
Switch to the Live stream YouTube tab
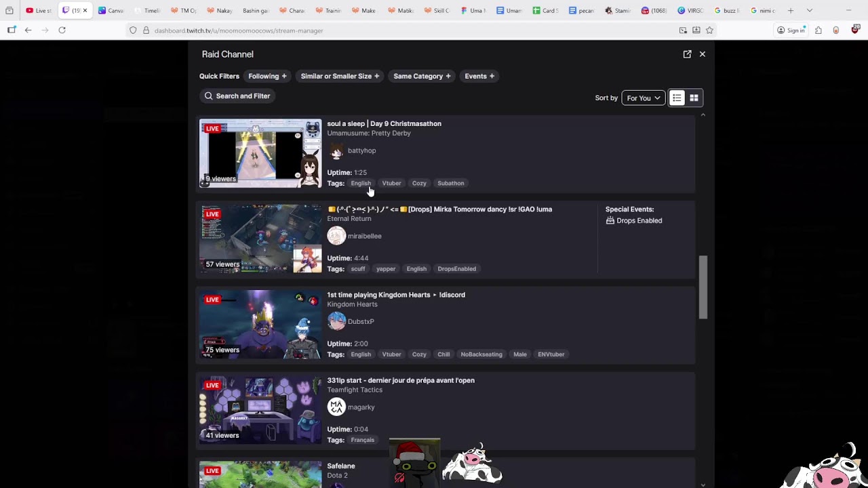click(x=39, y=11)
